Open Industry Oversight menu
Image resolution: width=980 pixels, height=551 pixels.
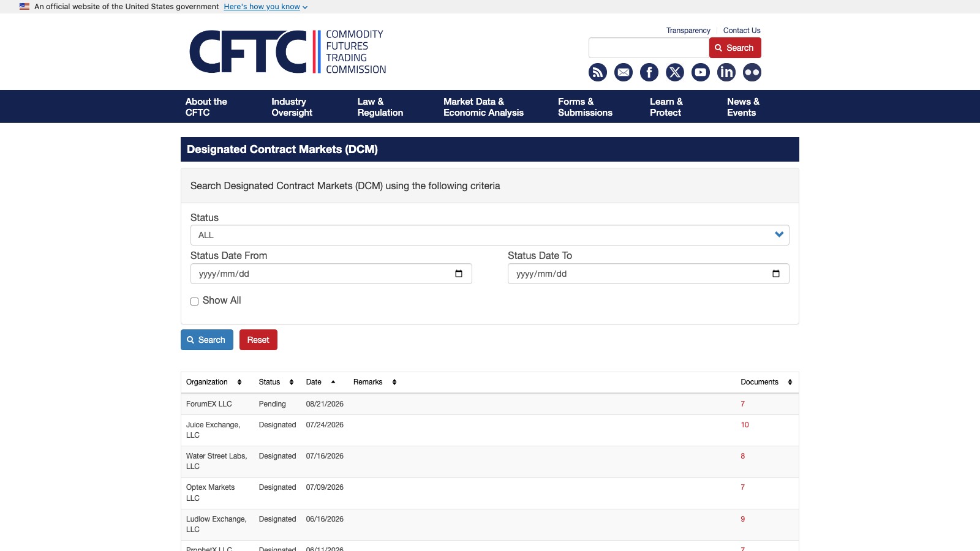[292, 107]
